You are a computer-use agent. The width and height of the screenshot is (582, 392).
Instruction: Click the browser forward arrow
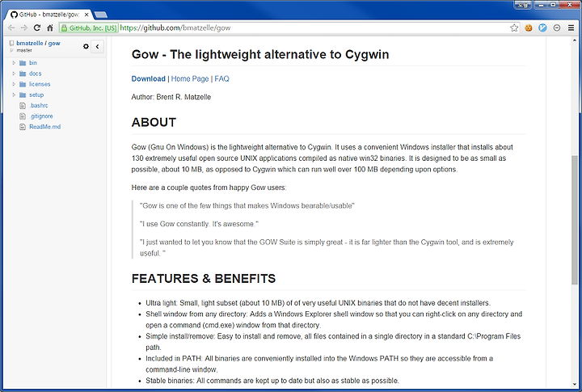(x=24, y=27)
